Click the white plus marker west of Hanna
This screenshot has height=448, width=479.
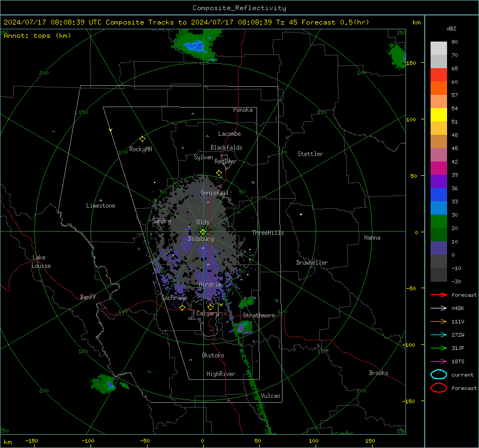[x=301, y=214]
